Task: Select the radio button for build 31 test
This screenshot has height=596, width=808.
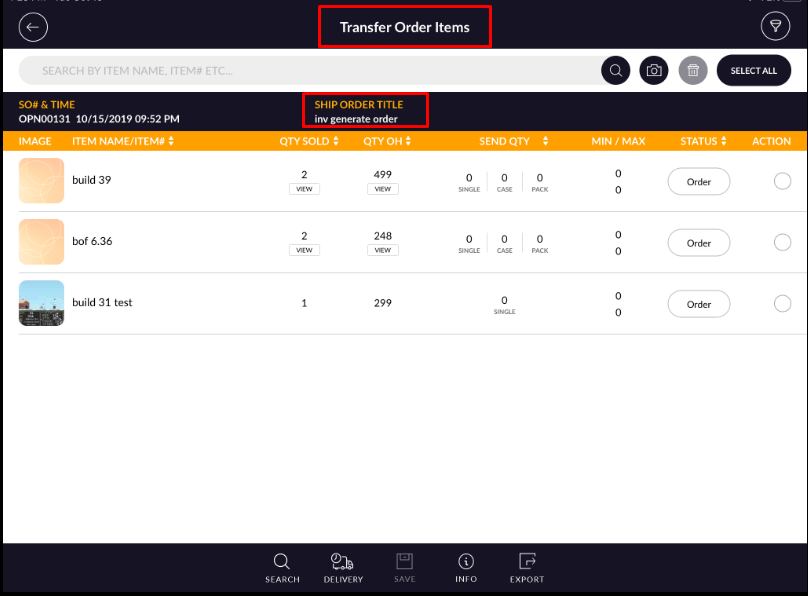Action: click(x=782, y=304)
